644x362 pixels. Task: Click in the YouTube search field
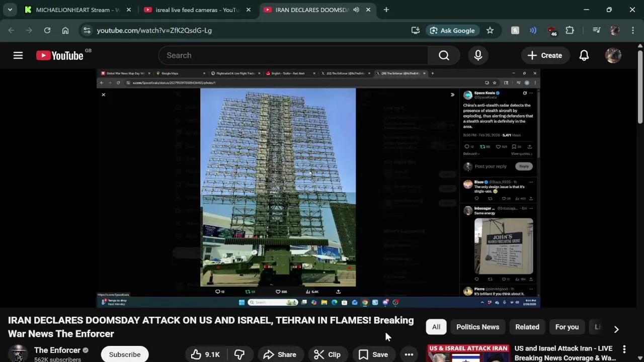(293, 55)
